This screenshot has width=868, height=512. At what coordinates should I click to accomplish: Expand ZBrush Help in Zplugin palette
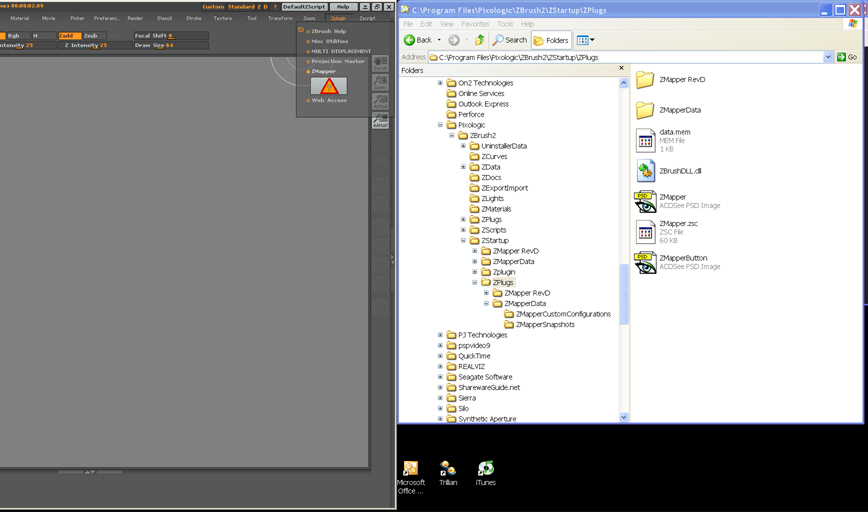[327, 32]
